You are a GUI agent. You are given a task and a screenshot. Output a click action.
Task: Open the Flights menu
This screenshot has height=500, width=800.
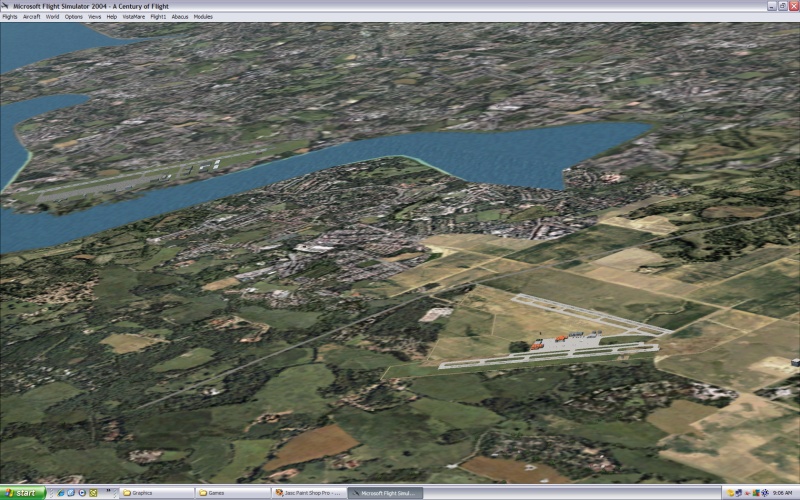(10, 17)
